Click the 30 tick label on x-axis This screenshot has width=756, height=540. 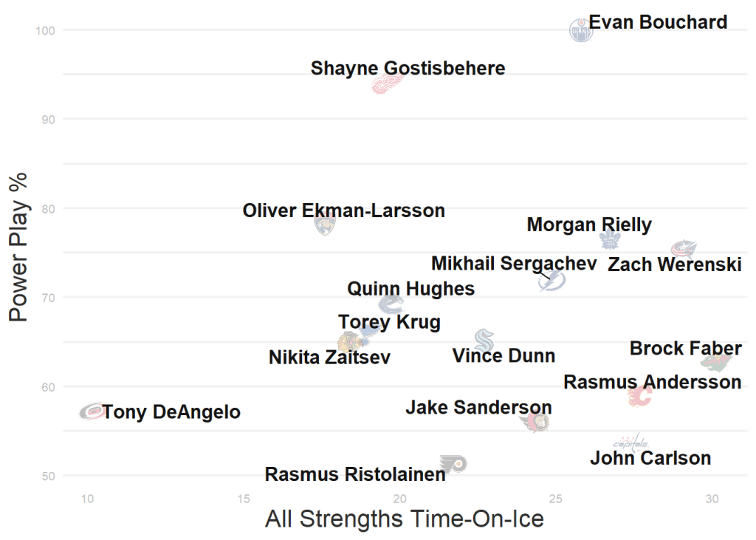click(x=712, y=499)
